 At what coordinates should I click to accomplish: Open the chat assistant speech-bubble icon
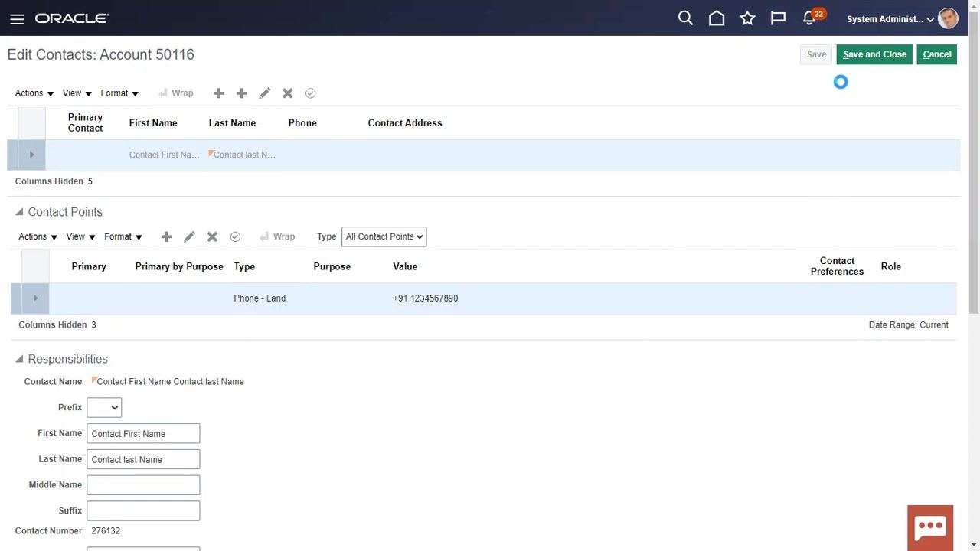(930, 527)
